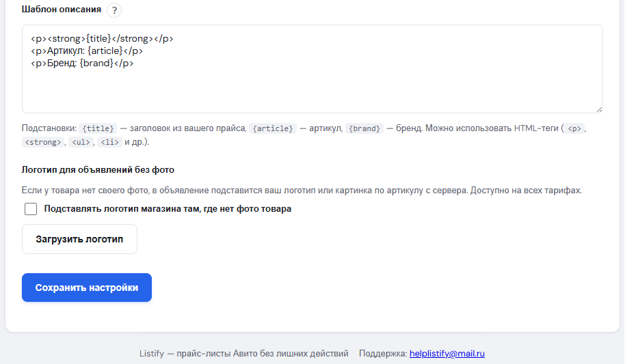Click the <strong> tag code chip
Image resolution: width=625 pixels, height=364 pixels.
point(42,142)
